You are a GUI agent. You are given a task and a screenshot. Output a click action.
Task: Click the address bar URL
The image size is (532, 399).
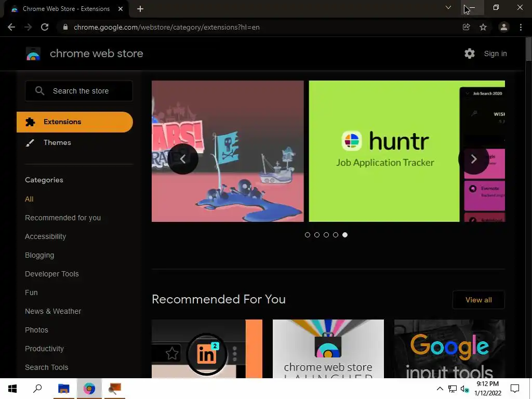(167, 27)
